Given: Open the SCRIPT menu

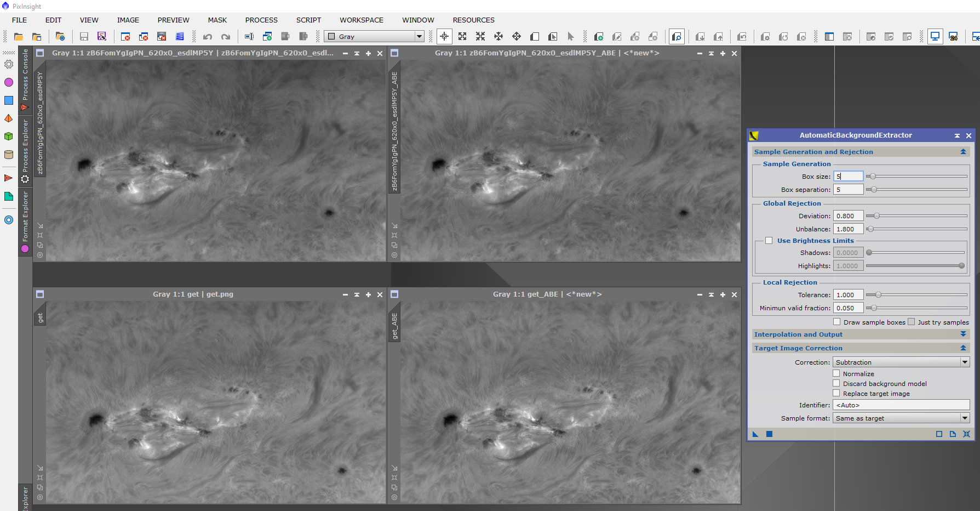Looking at the screenshot, I should pos(308,20).
